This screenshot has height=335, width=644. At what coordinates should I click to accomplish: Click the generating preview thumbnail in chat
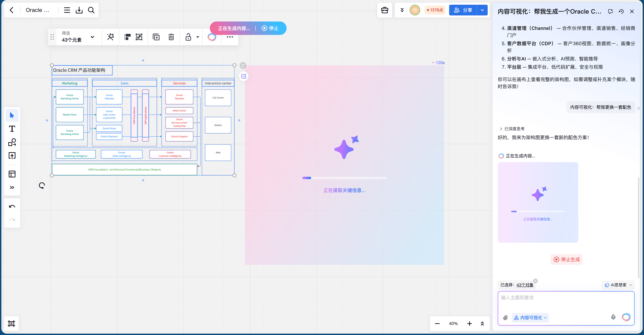[x=538, y=202]
